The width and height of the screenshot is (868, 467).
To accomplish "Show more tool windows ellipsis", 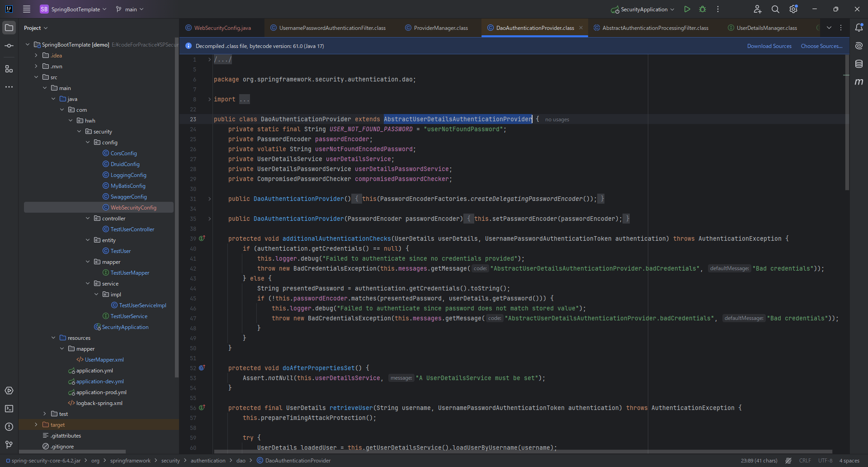I will point(9,87).
